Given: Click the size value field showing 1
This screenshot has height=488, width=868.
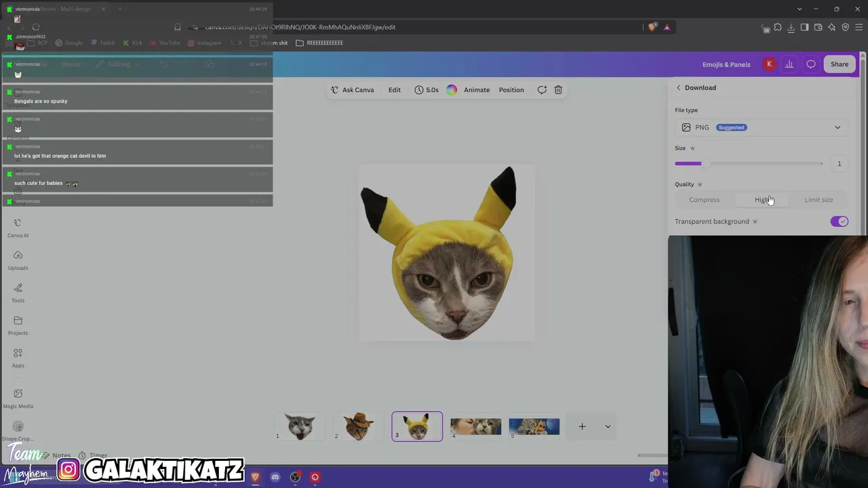Looking at the screenshot, I should click(839, 163).
